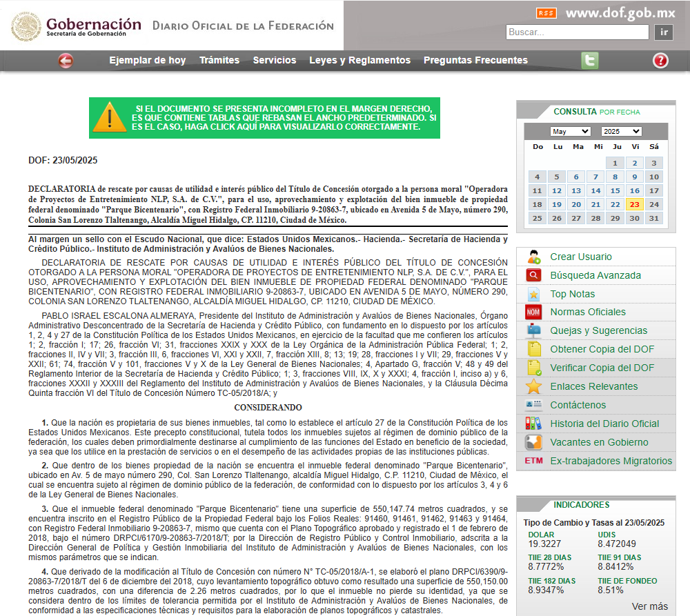Open the Crear Usuario link

pyautogui.click(x=581, y=257)
